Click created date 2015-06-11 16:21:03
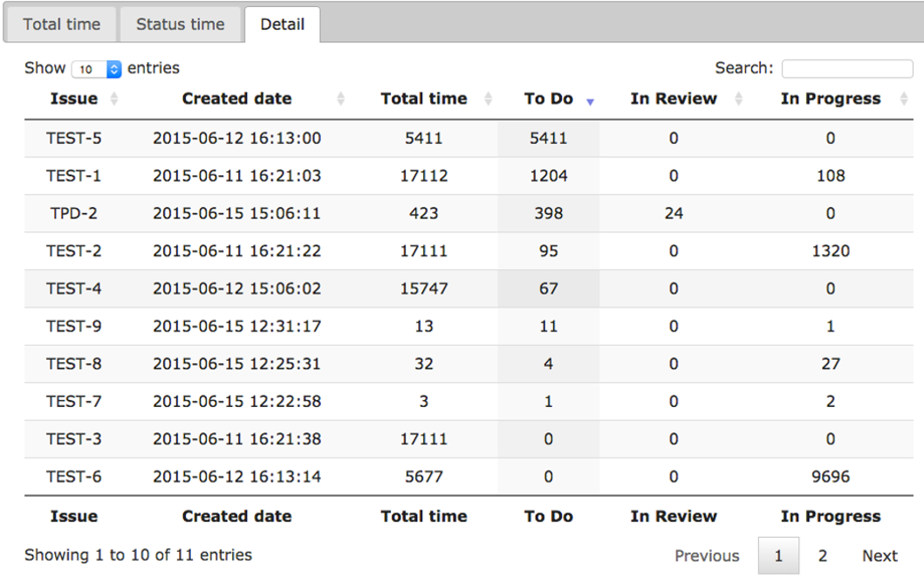Screen dimensions: 924x585 click(237, 175)
